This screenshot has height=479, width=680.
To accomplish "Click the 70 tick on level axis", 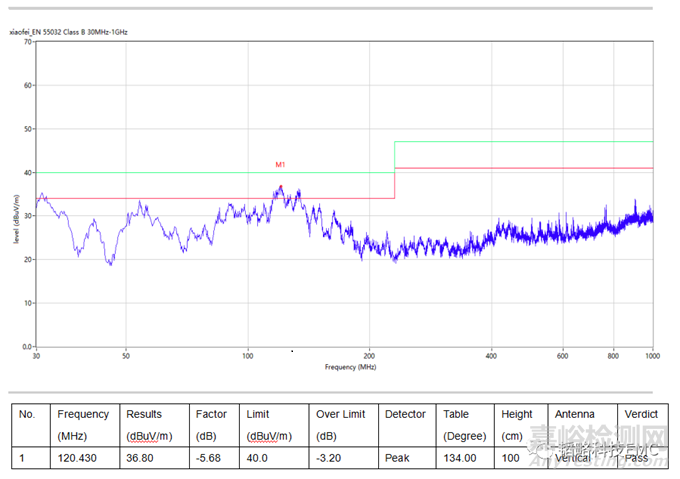I will [x=26, y=42].
